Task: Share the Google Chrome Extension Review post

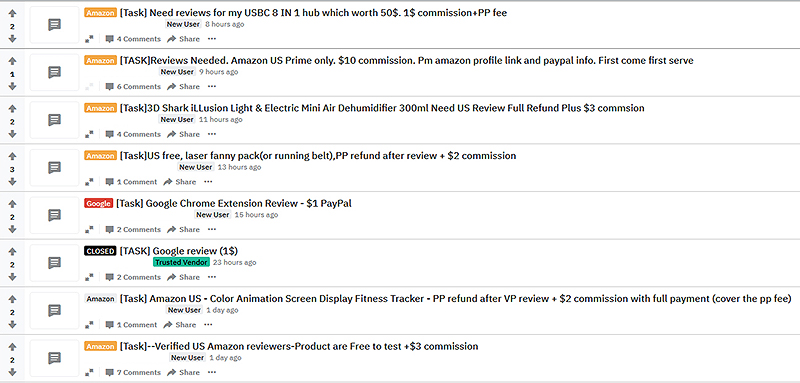Action: pos(184,229)
